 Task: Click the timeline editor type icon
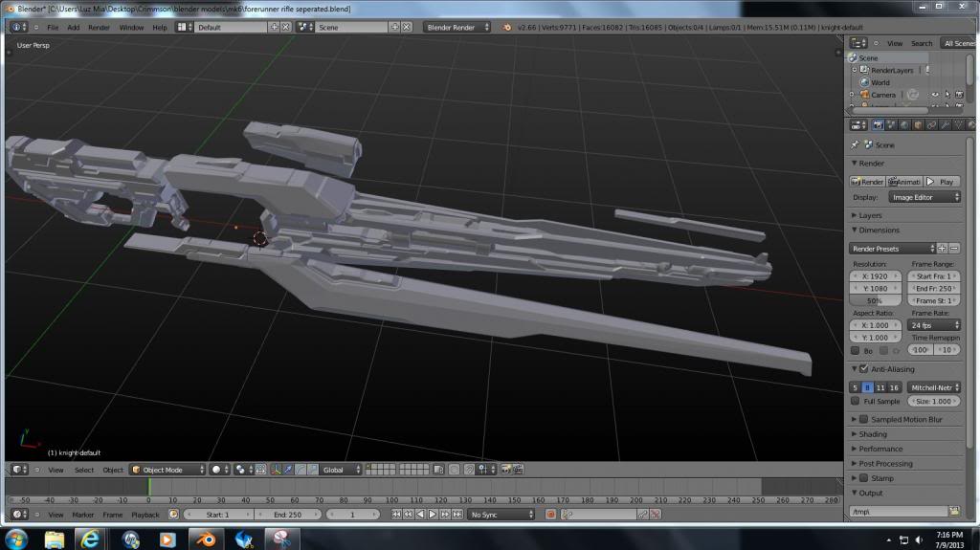coord(19,515)
